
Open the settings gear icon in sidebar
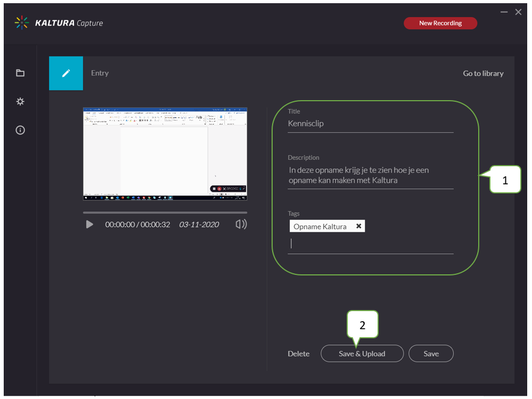20,101
